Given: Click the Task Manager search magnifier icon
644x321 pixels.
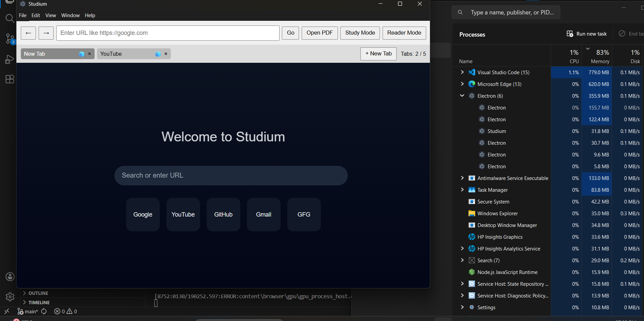Looking at the screenshot, I should pos(460,12).
